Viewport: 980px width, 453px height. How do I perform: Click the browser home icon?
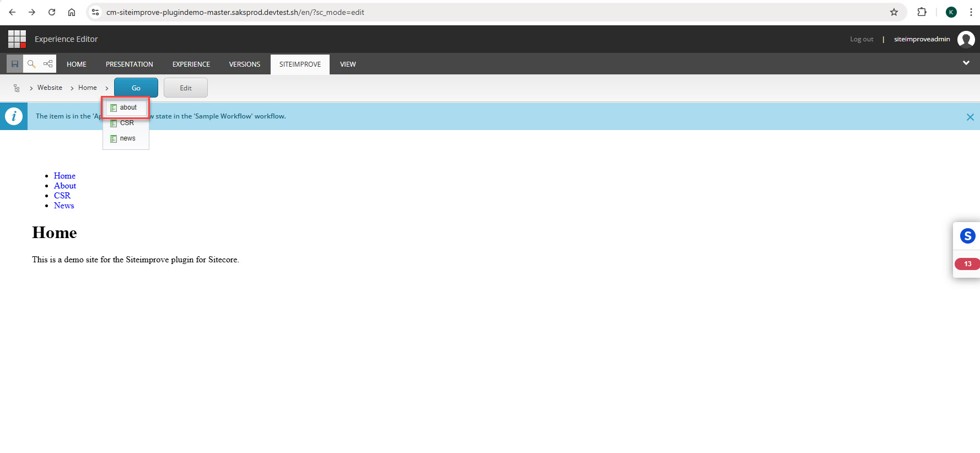[72, 12]
